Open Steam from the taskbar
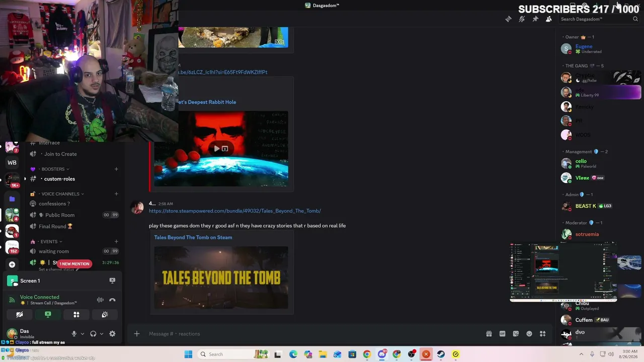This screenshot has height=362, width=644. click(x=441, y=354)
